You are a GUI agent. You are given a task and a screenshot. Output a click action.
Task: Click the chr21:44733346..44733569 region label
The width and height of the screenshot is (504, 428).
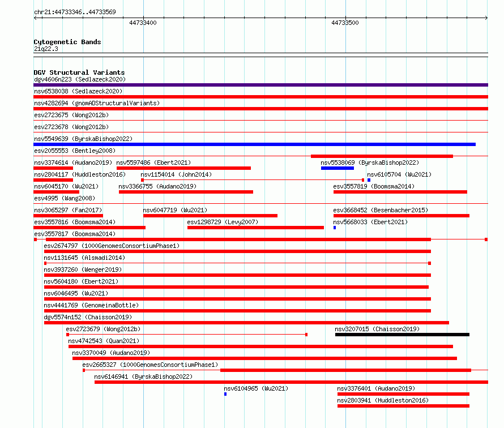[x=75, y=12]
